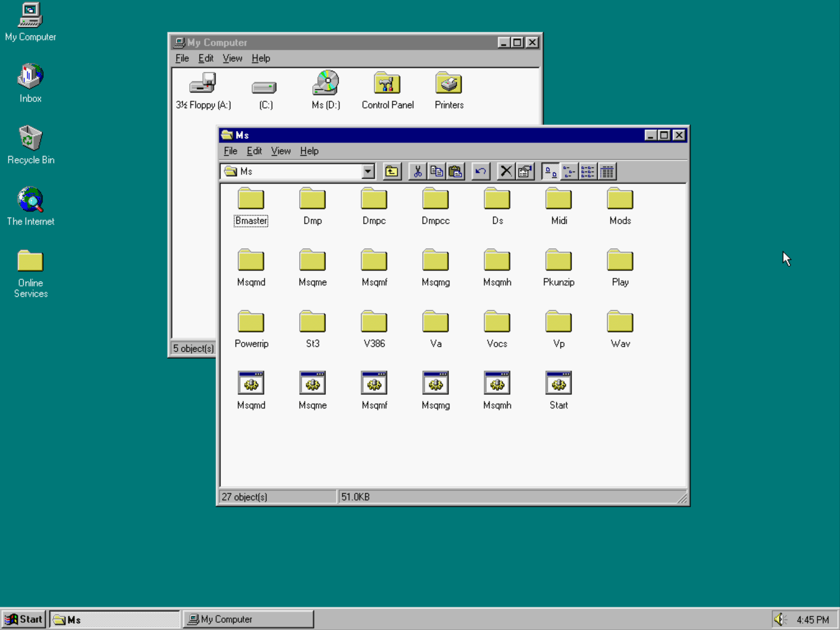Open View menu in My Computer window
The height and width of the screenshot is (630, 840).
pos(232,59)
